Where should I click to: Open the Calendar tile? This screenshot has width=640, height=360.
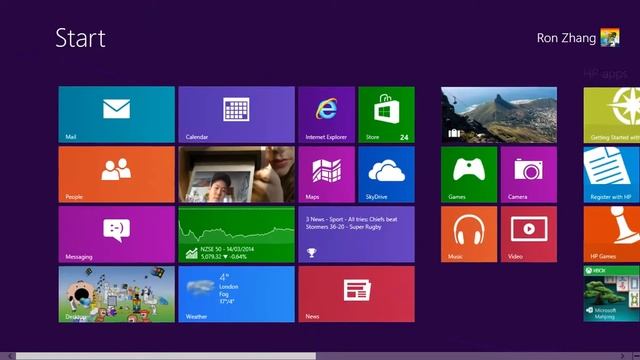pos(236,114)
